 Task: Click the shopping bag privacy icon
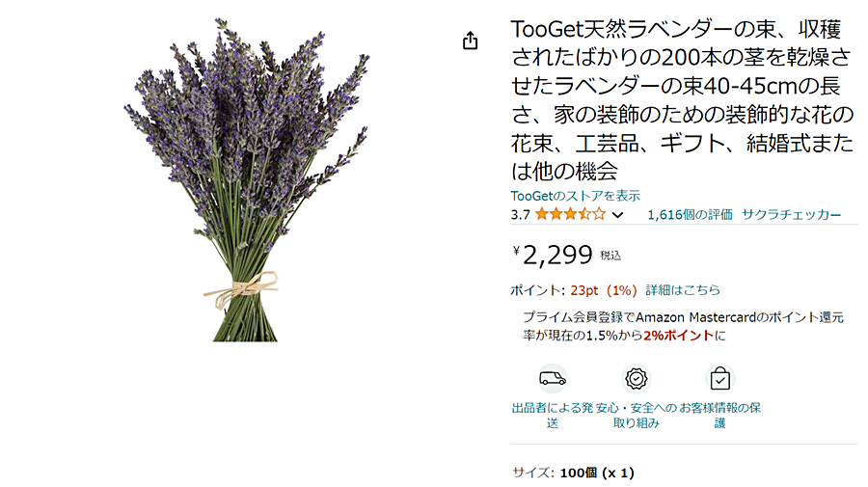tap(719, 379)
